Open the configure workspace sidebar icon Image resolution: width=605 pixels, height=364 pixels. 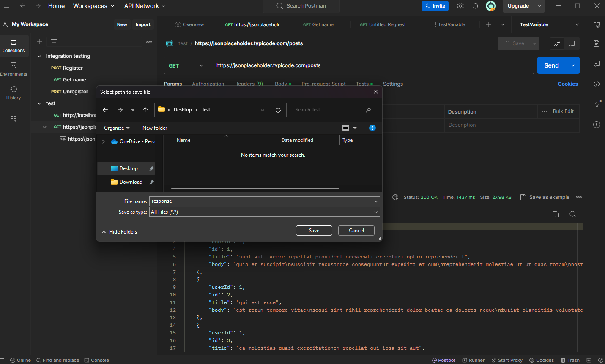14,119
